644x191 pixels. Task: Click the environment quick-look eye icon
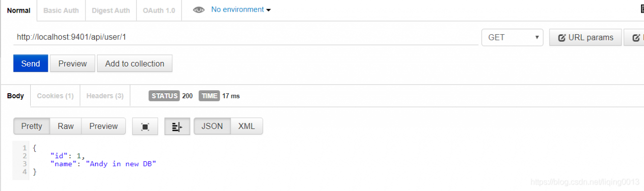tap(199, 10)
